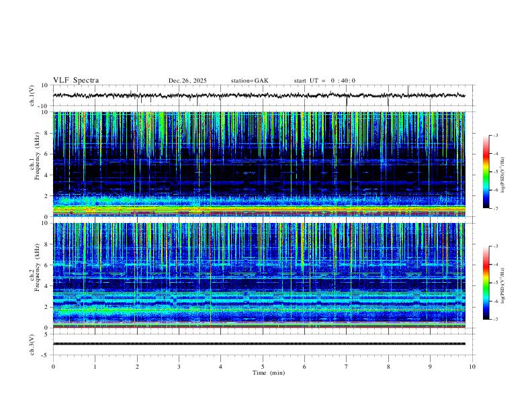Click the "VLF Spectra" title text
The image size is (532, 411).
click(76, 81)
